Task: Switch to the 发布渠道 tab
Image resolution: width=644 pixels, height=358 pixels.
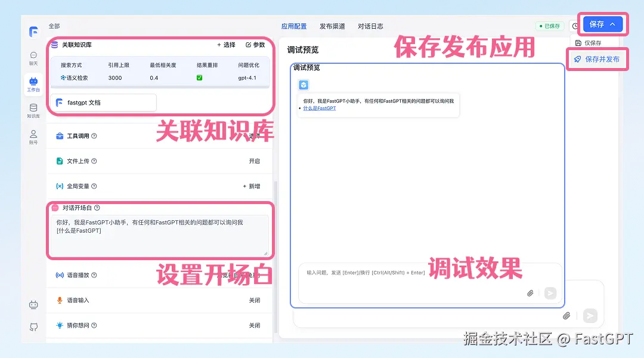Action: point(332,26)
